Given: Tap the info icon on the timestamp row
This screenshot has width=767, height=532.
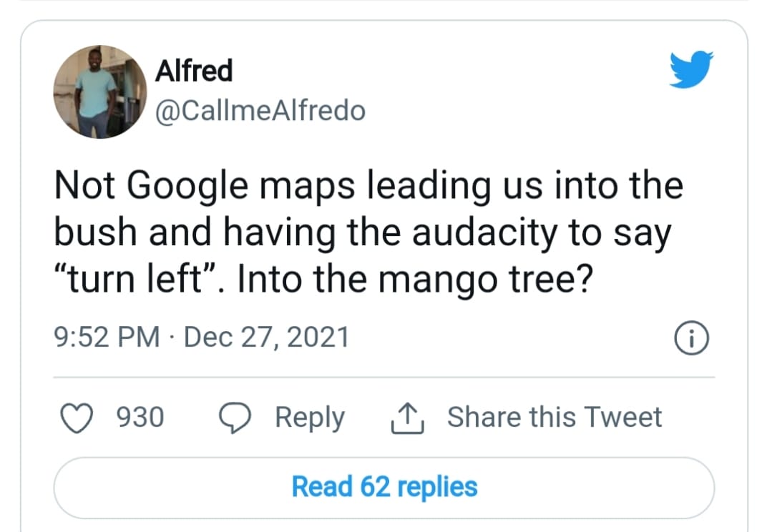Looking at the screenshot, I should [691, 337].
